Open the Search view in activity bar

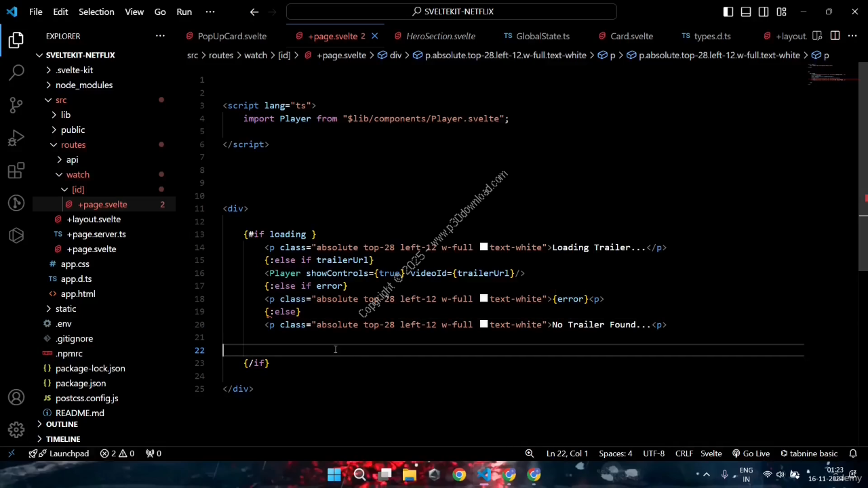pos(16,72)
